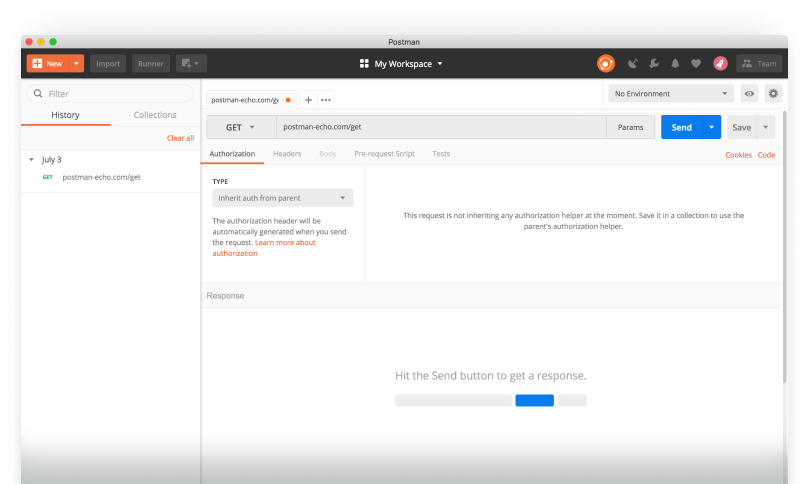Click the green GET label in history
Viewport: 810px width, 484px height.
(x=48, y=177)
